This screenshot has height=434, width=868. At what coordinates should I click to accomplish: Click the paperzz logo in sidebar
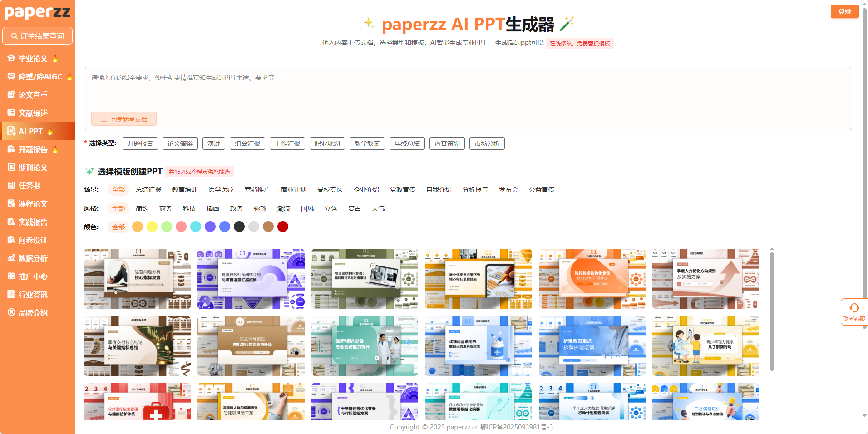pyautogui.click(x=37, y=12)
